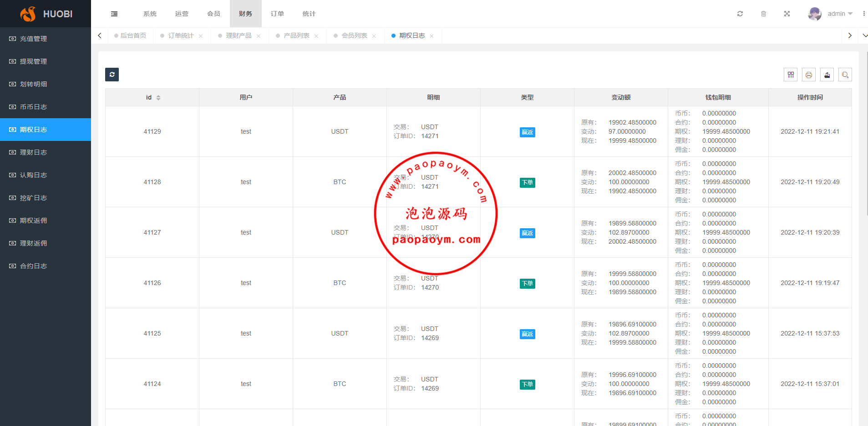Click the print table icon

(x=809, y=75)
